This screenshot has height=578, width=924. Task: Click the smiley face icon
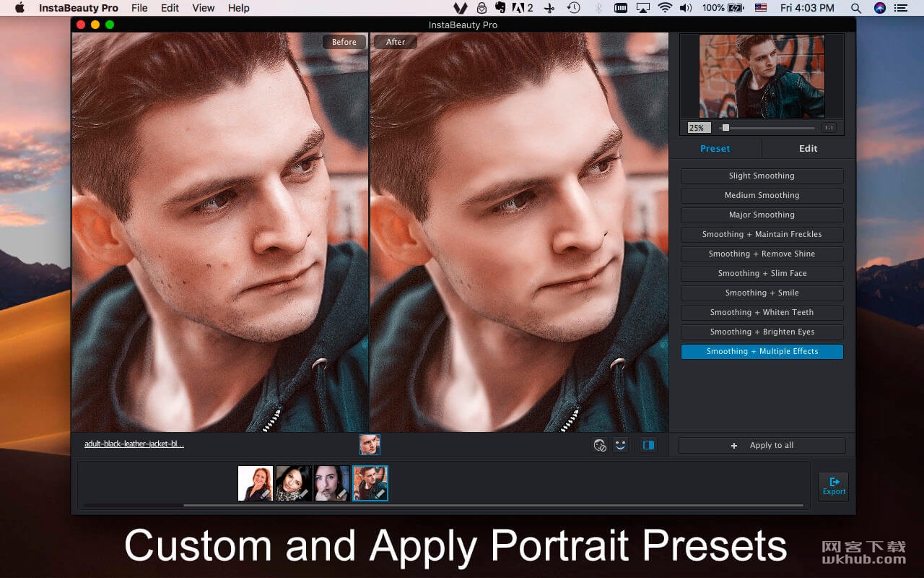coord(620,445)
